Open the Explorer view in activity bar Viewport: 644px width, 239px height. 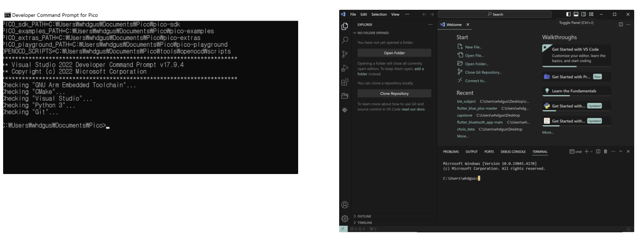click(345, 26)
